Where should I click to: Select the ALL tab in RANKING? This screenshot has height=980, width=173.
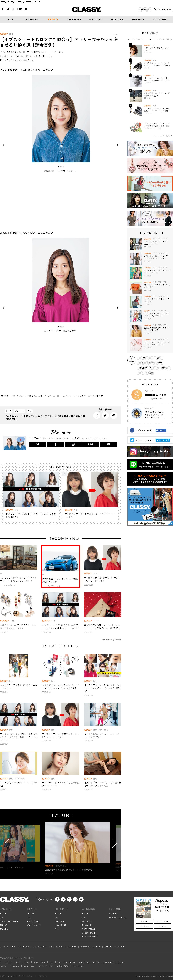151,39
